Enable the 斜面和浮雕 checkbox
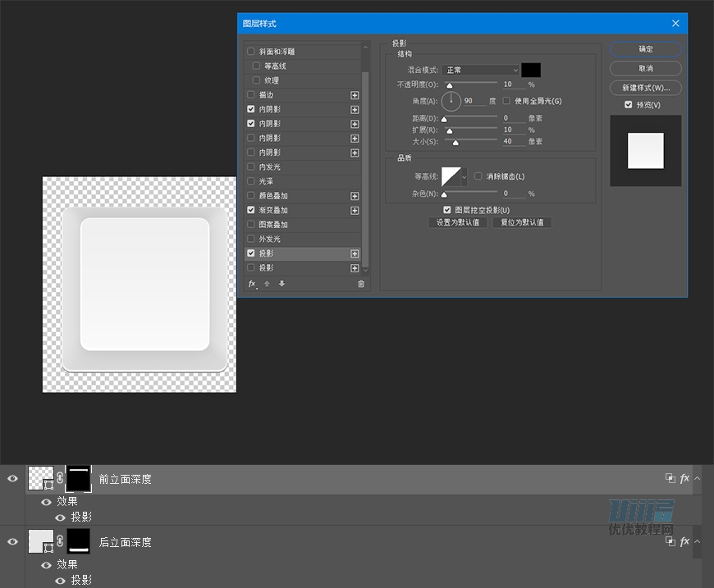This screenshot has width=714, height=588. click(x=251, y=52)
